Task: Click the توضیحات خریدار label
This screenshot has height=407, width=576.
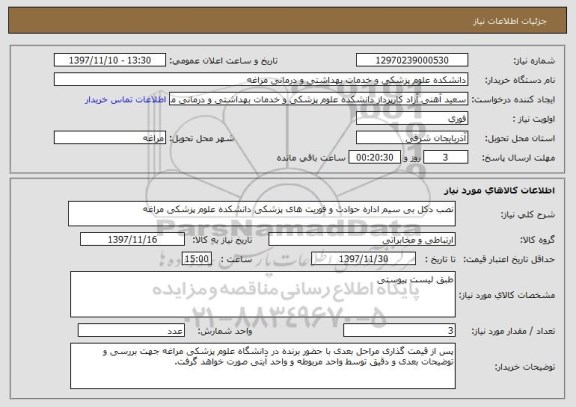Action: point(525,367)
